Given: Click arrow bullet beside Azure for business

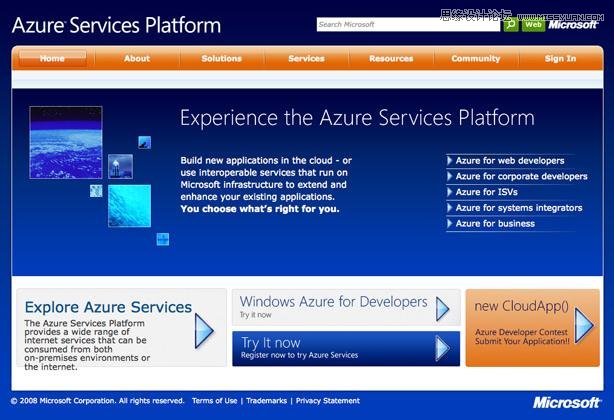Looking at the screenshot, I should (450, 224).
